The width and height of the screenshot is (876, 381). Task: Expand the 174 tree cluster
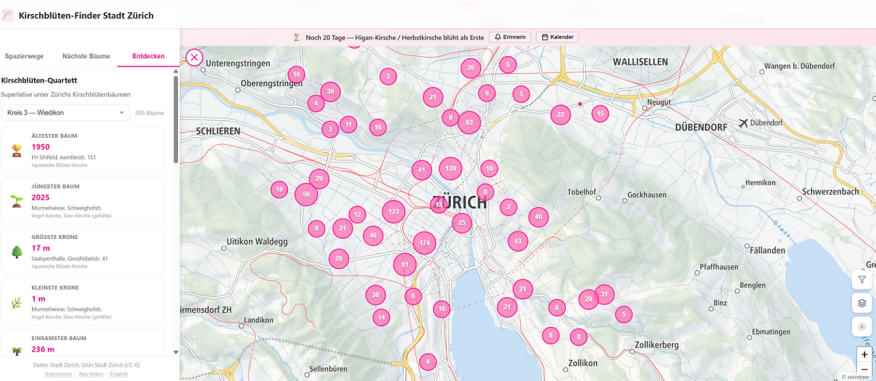(x=425, y=243)
